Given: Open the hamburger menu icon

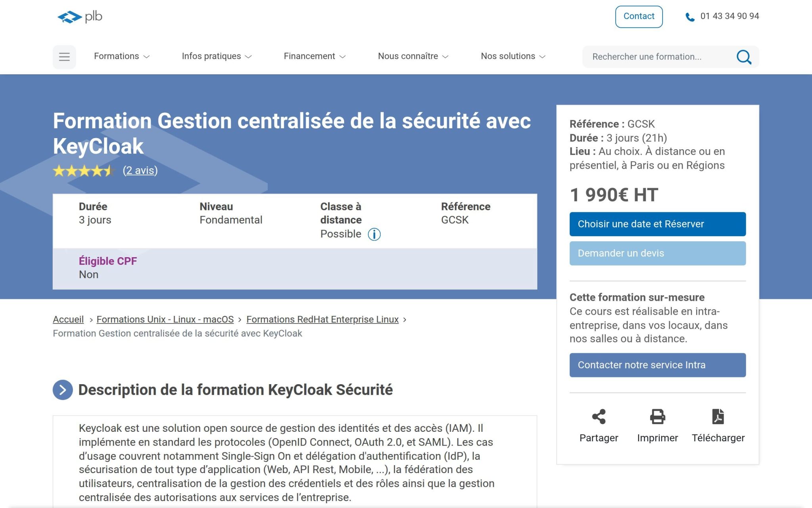Looking at the screenshot, I should [x=64, y=57].
